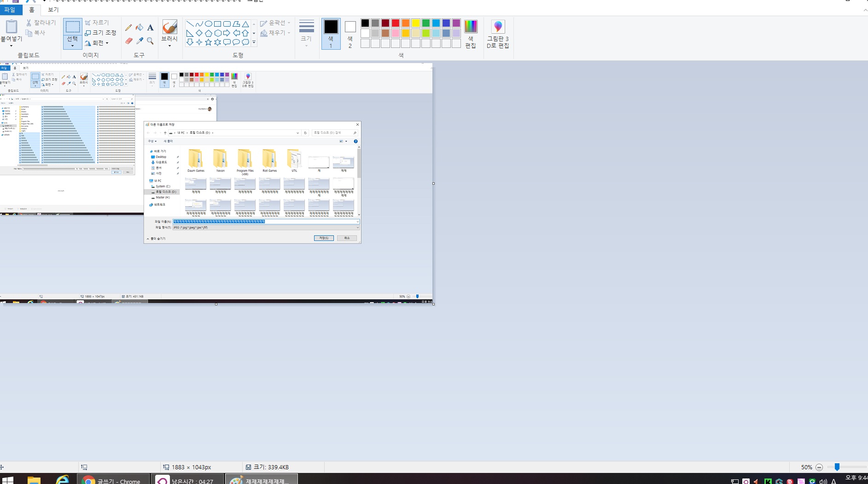This screenshot has width=868, height=484.
Task: Pick the down arrow shape
Action: 190,42
